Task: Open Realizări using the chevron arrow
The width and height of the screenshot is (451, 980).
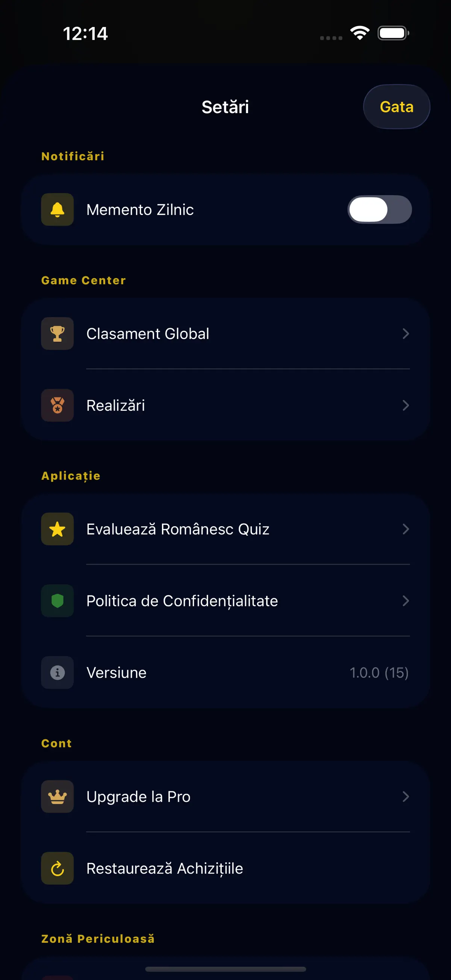Action: coord(406,405)
